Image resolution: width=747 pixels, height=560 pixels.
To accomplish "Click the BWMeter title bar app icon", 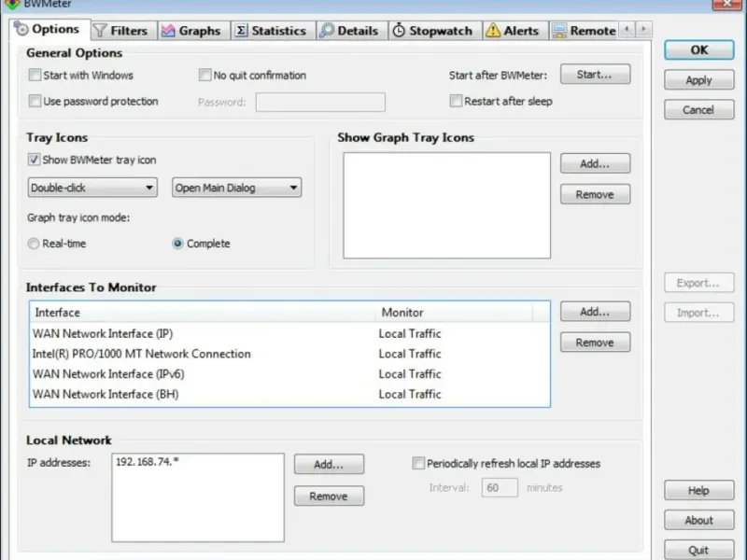I will tap(12, 4).
